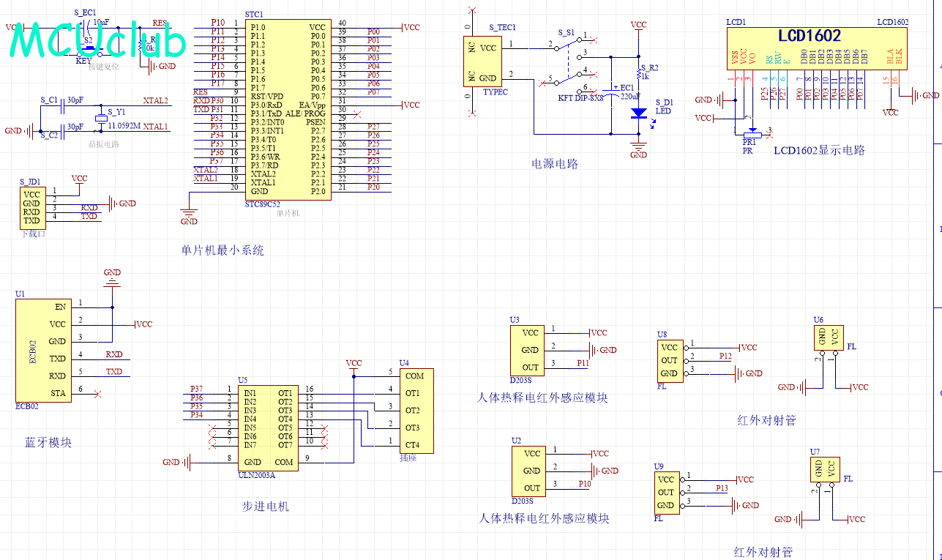This screenshot has height=560, width=942.
Task: Click the MCUclub watermark logo
Action: [x=97, y=40]
